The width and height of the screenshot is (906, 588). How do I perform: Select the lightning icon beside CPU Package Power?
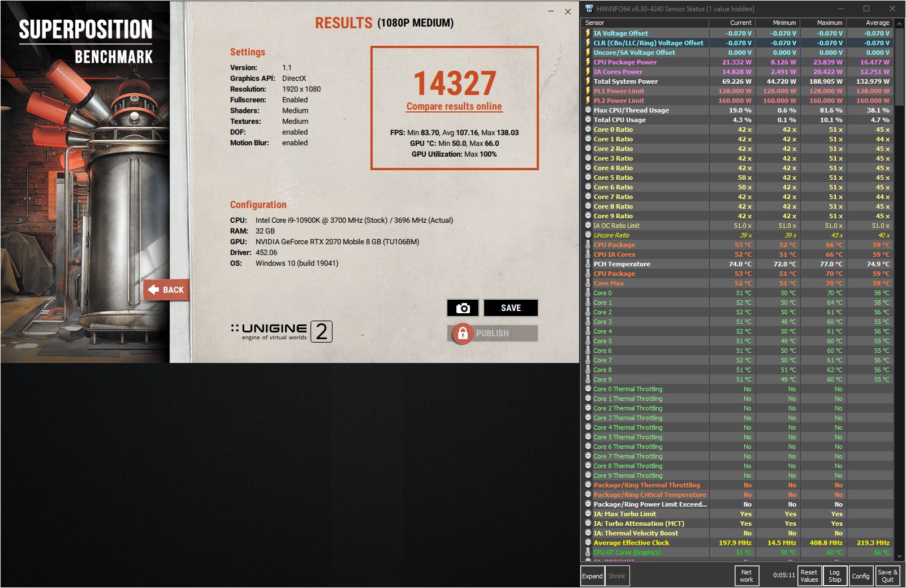[x=588, y=62]
